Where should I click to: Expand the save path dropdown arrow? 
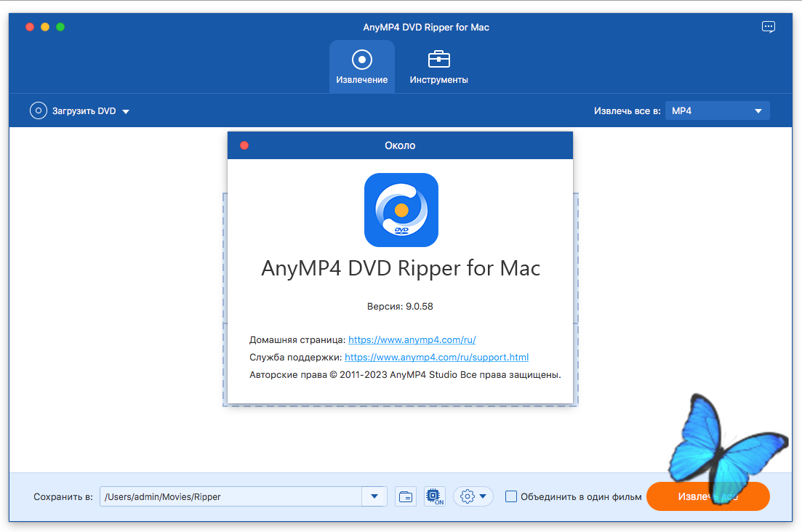[374, 496]
